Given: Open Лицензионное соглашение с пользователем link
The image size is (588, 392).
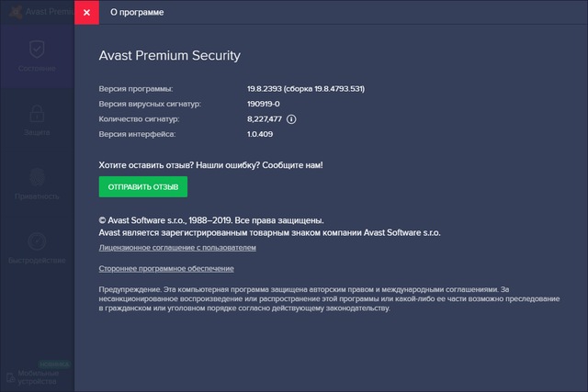Looking at the screenshot, I should 176,248.
